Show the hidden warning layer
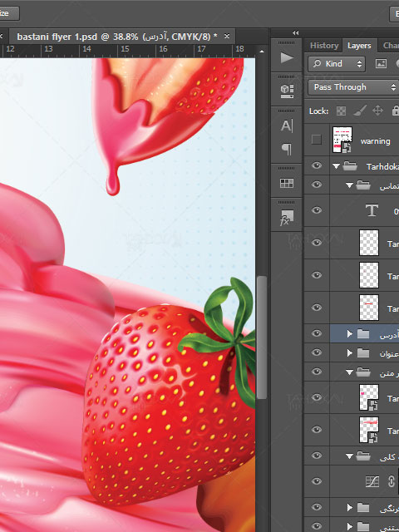 pos(316,140)
